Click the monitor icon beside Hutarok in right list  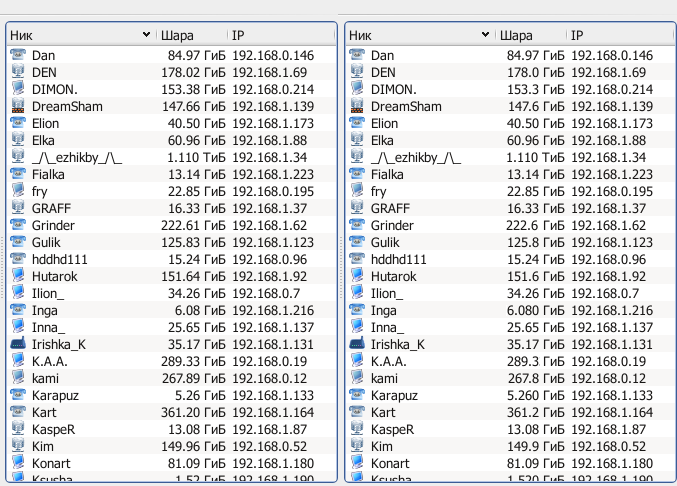point(357,276)
